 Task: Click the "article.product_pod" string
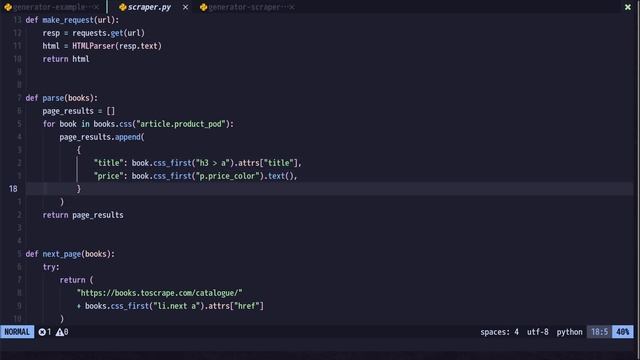181,124
